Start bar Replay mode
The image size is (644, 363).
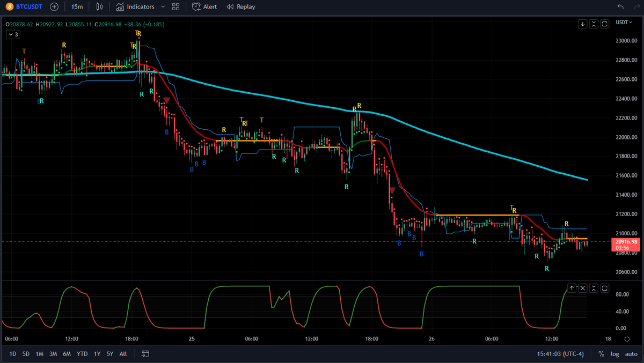[241, 7]
